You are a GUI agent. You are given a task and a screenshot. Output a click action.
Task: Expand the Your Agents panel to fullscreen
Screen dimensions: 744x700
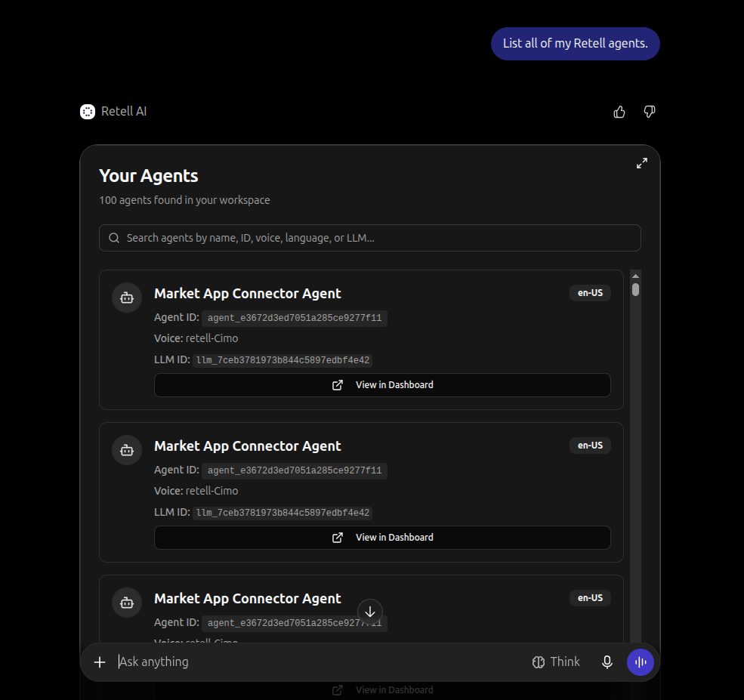641,163
